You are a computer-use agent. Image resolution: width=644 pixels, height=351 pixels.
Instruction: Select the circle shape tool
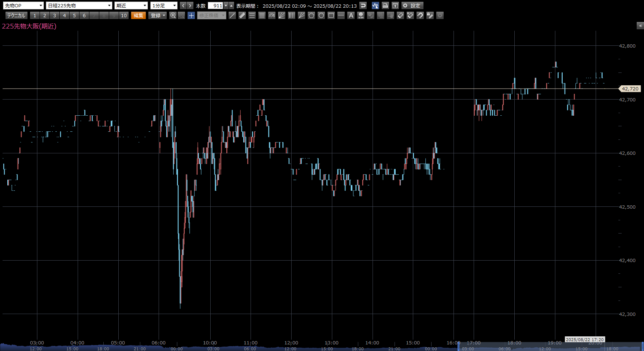(321, 15)
